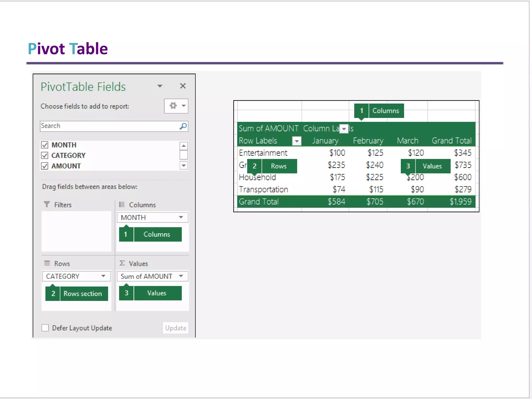Close the PivotTable Fields pane
532x399 pixels.
pos(183,86)
